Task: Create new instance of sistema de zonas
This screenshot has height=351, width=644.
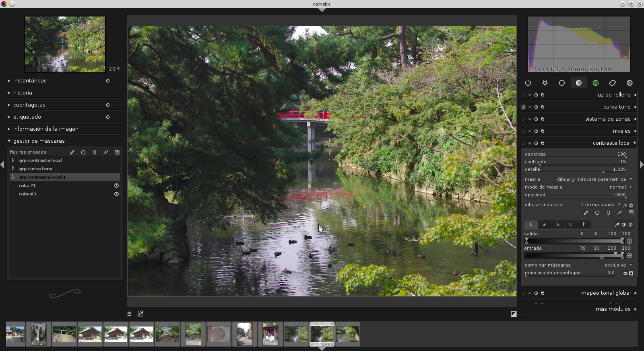Action: [543, 119]
